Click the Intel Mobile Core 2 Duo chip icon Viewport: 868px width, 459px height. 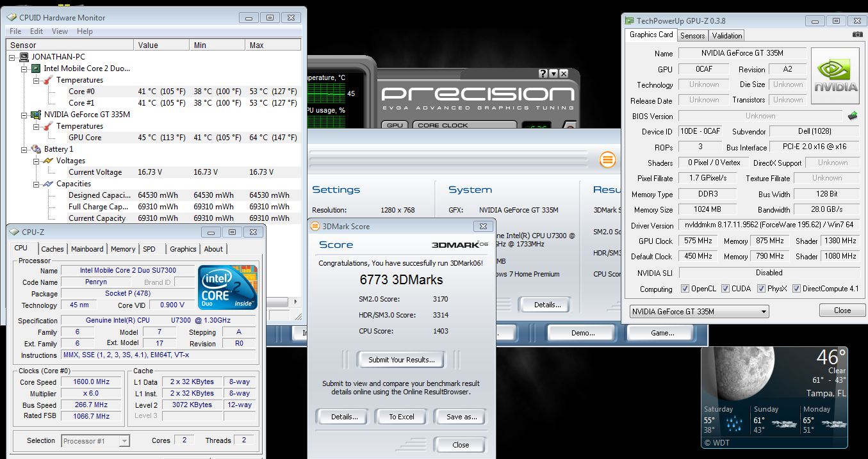36,68
